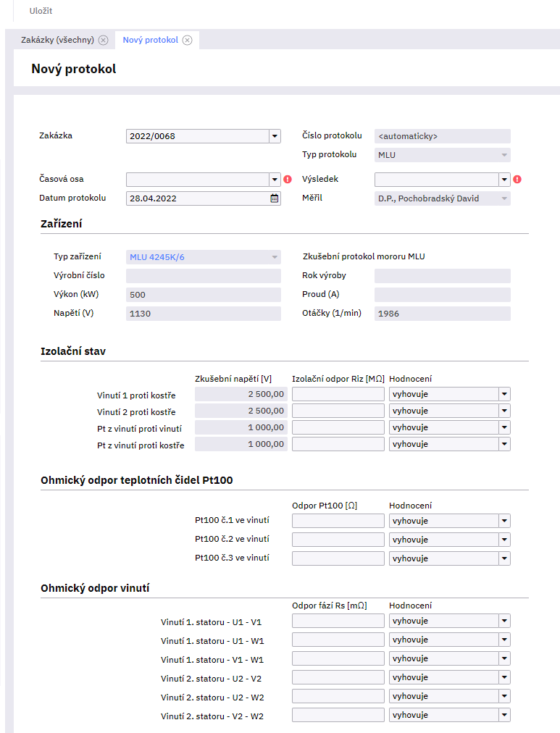The height and width of the screenshot is (733, 560).
Task: Open the Výsledek dropdown list
Action: (504, 180)
